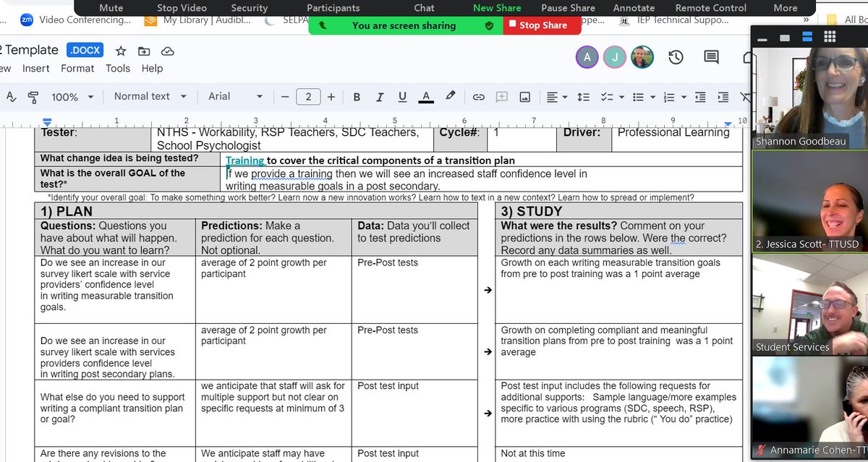The height and width of the screenshot is (462, 868).
Task: Click the numbered list icon
Action: point(670,96)
